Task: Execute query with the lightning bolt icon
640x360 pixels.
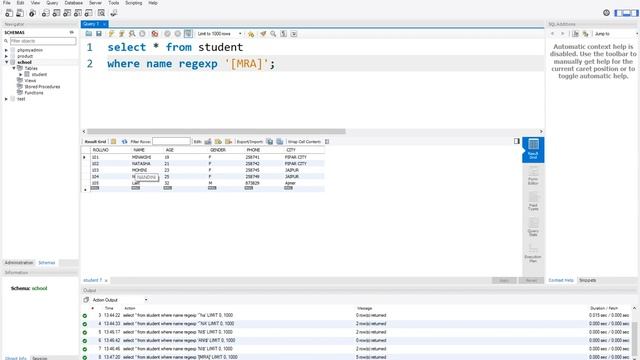Action: click(111, 34)
